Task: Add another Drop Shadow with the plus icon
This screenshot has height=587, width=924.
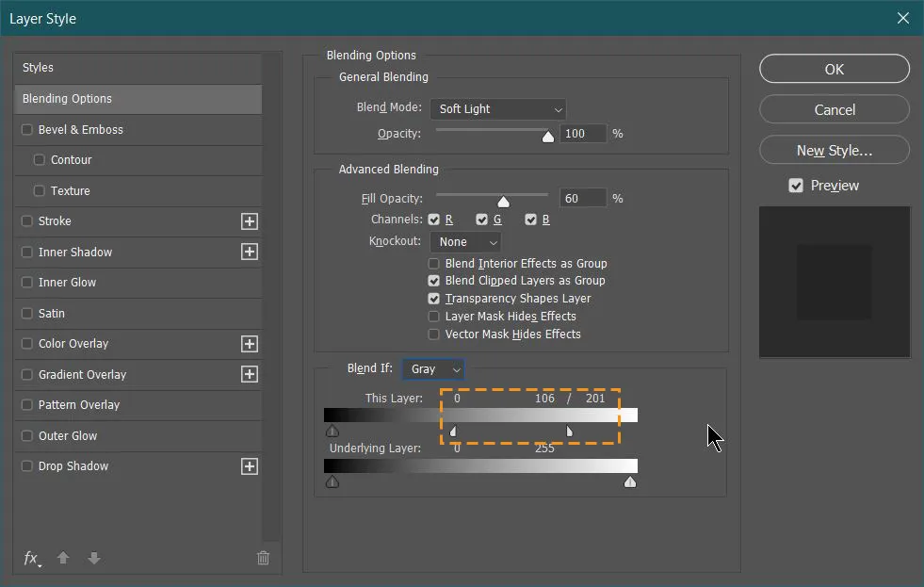Action: click(249, 465)
